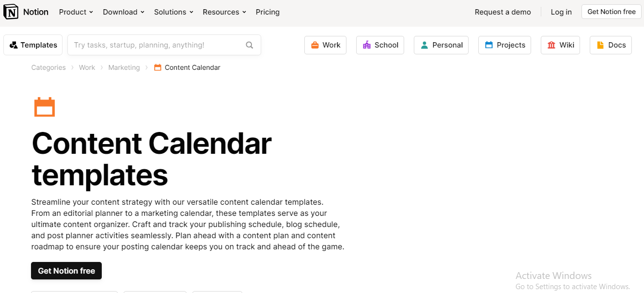
Task: Expand the Product dropdown menu
Action: click(76, 12)
